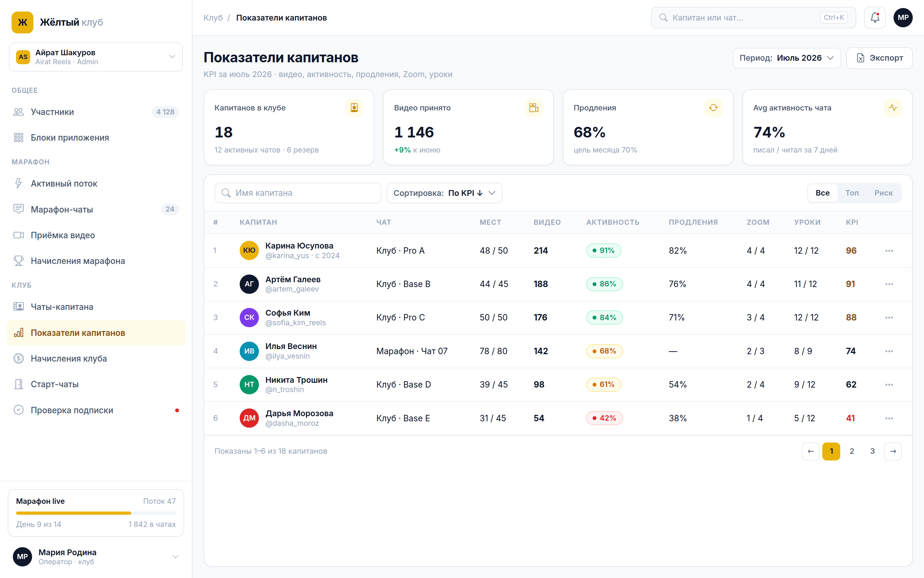The height and width of the screenshot is (578, 924).
Task: Select the Все filter tab
Action: [x=822, y=193]
